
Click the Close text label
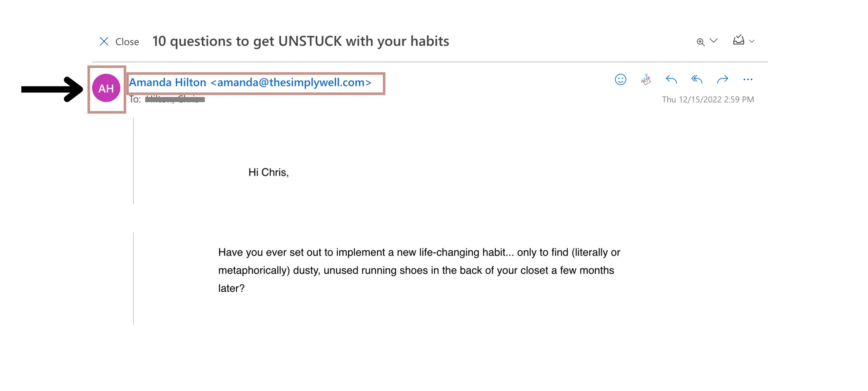(127, 42)
